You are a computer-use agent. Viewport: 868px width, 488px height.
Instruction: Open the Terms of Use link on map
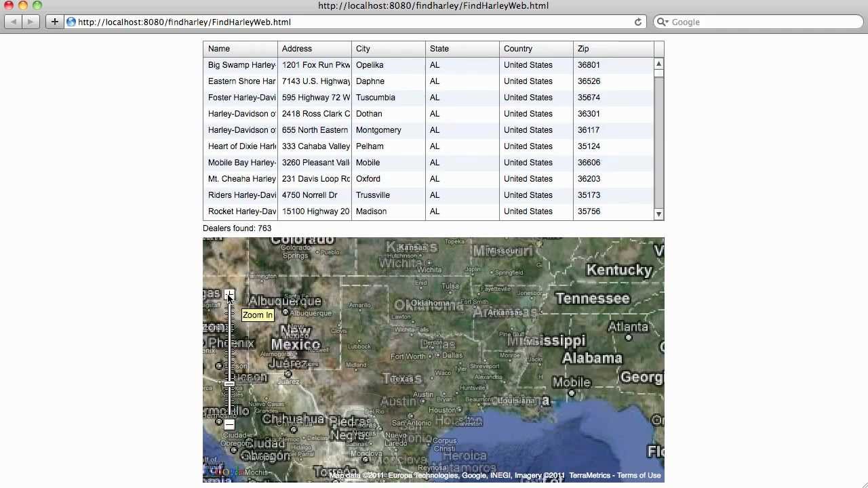pyautogui.click(x=639, y=475)
